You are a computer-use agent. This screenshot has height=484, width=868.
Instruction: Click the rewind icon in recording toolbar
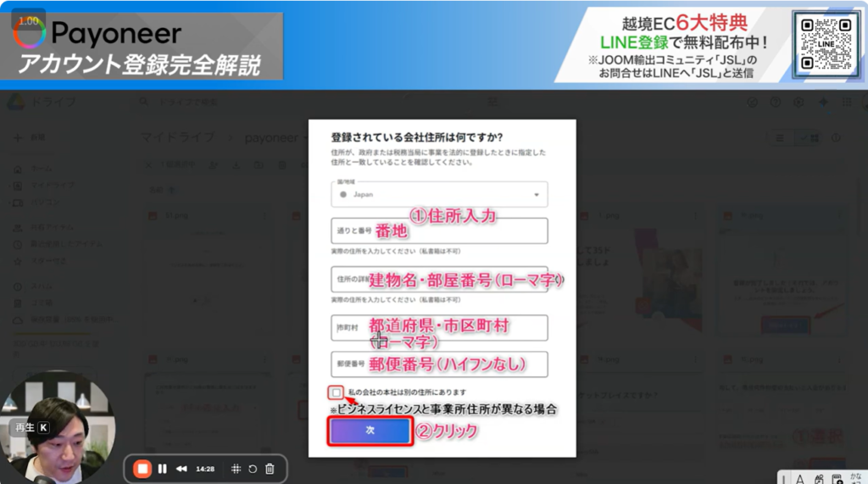click(x=181, y=469)
